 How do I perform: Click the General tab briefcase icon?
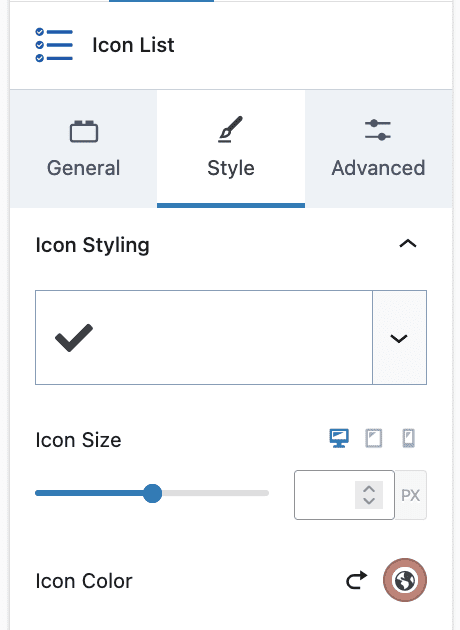tap(84, 131)
